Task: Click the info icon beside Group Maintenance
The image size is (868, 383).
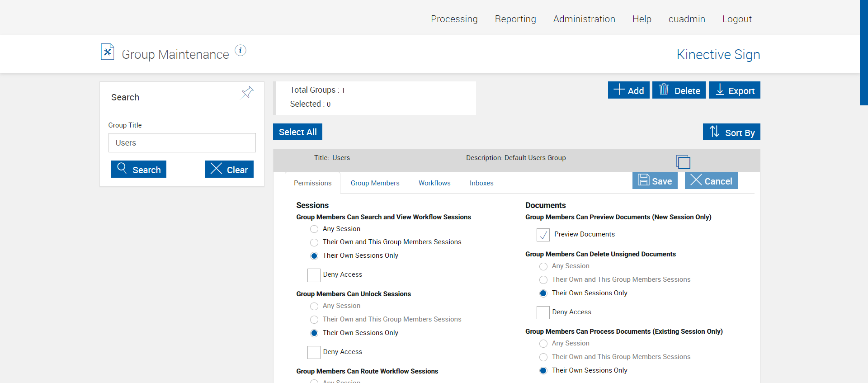Action: [x=241, y=51]
